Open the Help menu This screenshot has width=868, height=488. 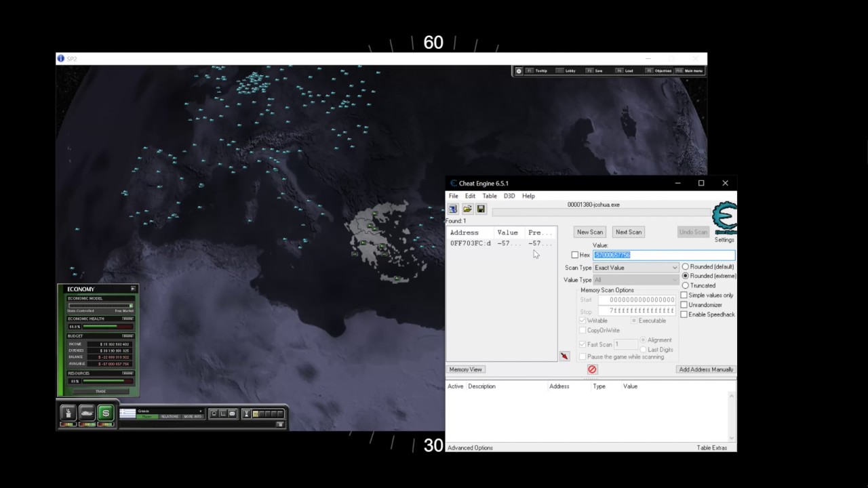[528, 196]
